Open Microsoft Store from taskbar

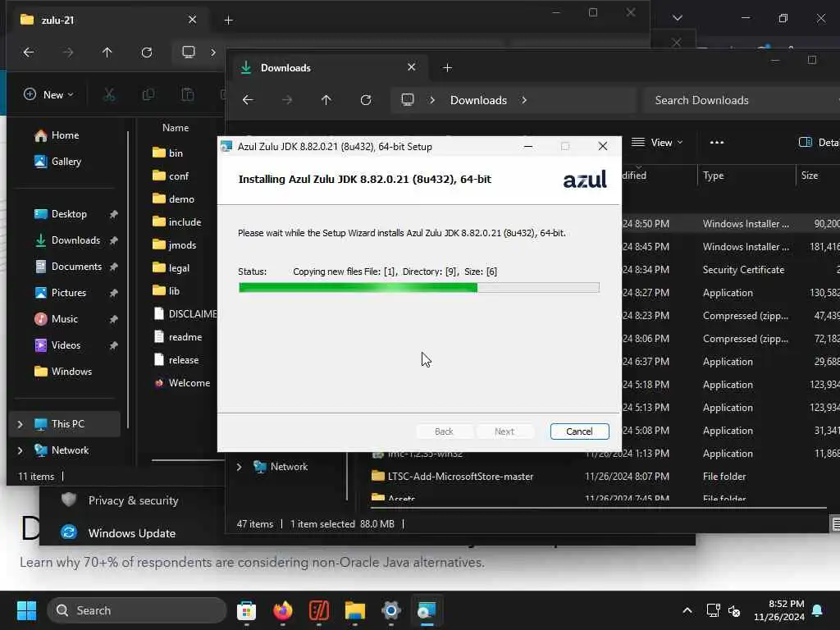point(246,610)
